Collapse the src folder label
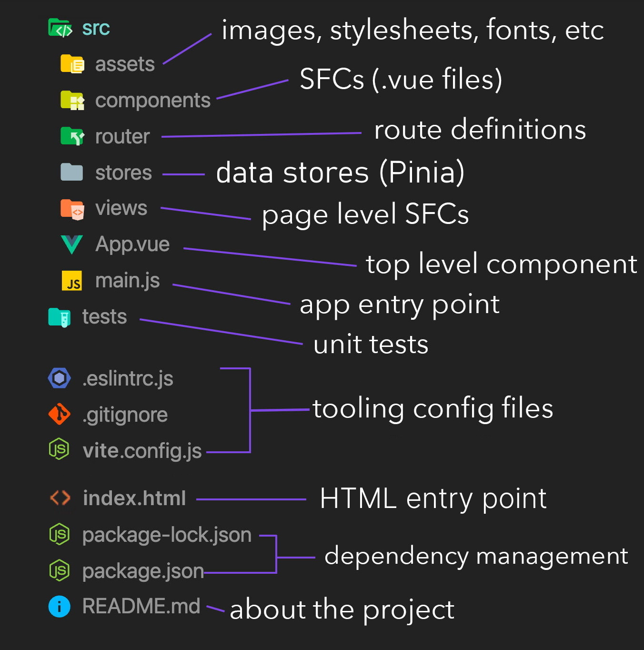 [96, 29]
